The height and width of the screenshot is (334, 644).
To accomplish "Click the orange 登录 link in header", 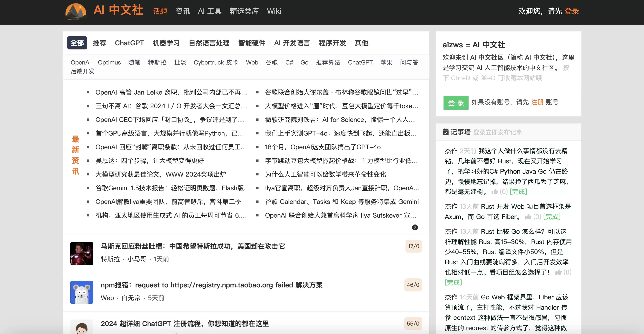I will 572,11.
